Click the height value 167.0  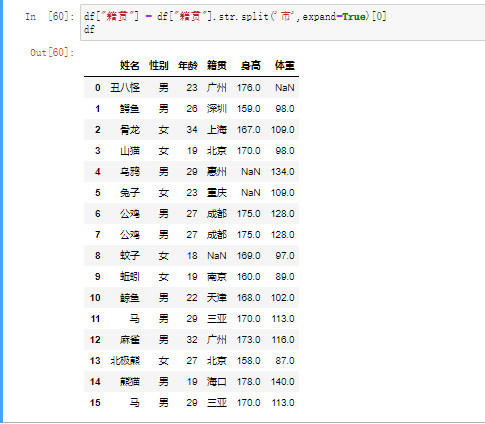(x=249, y=130)
